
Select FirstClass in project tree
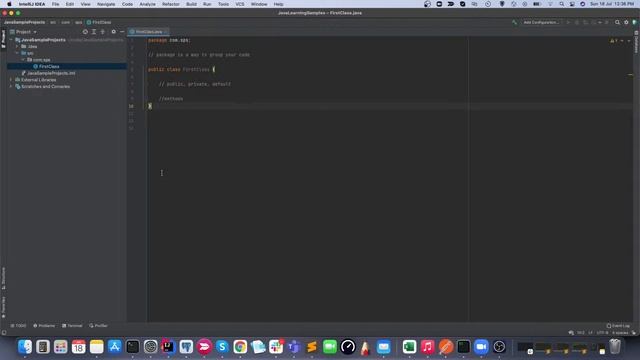(x=49, y=67)
